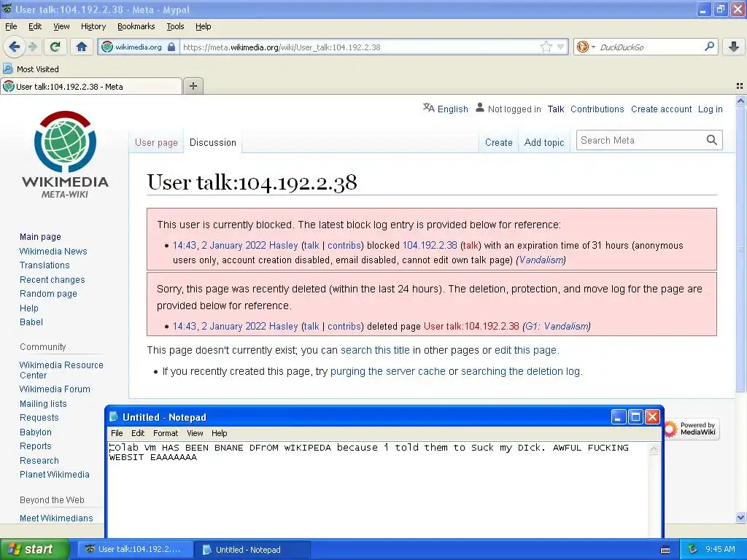The image size is (747, 560).
Task: Click the Notepad text editing area
Action: coord(377,489)
